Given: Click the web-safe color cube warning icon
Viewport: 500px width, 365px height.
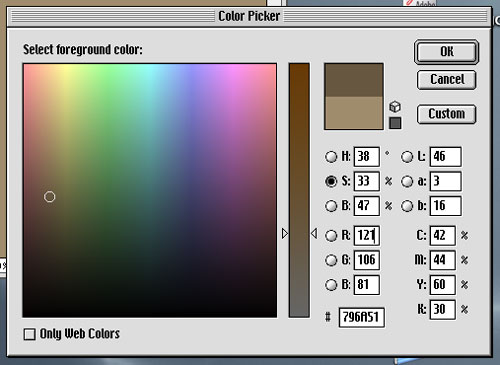Looking at the screenshot, I should coord(395,107).
